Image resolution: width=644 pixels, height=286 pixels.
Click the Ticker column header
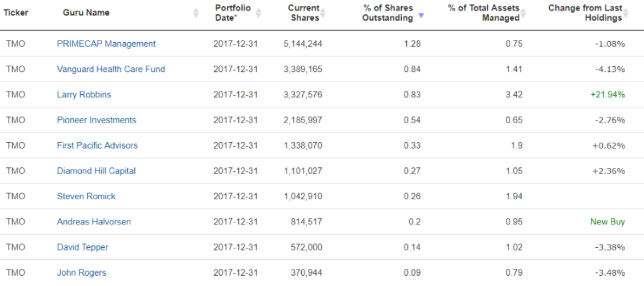point(16,13)
